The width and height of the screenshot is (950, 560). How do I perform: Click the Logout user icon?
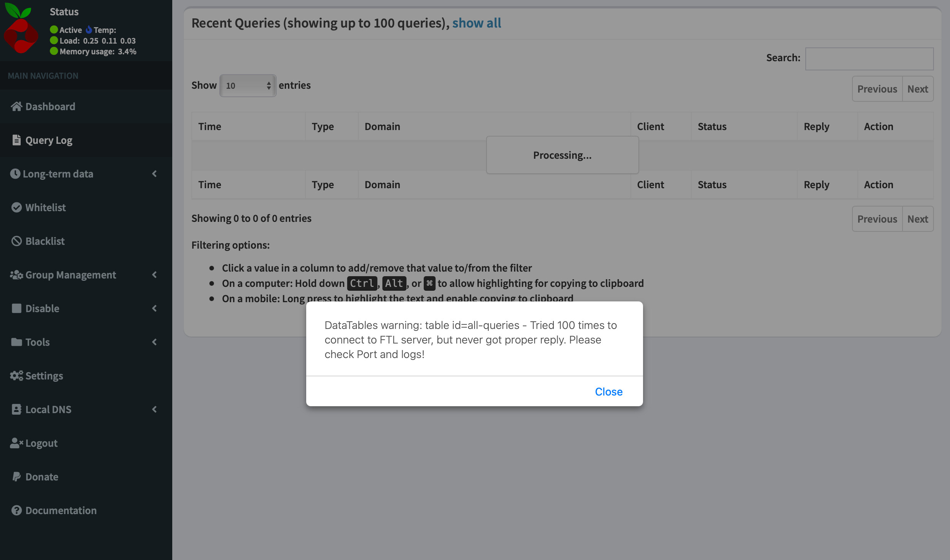[x=16, y=443]
